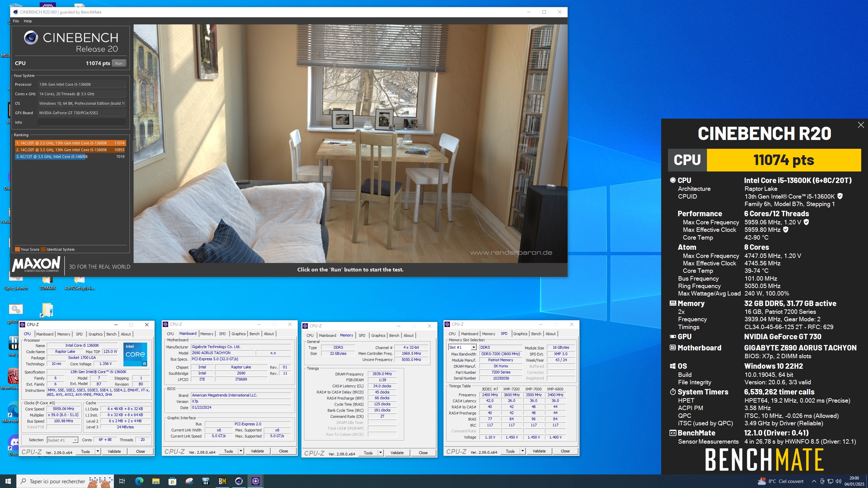Open the Mainboard tab in the CPU-Z SPD window
This screenshot has height=488, width=868.
[x=470, y=334]
